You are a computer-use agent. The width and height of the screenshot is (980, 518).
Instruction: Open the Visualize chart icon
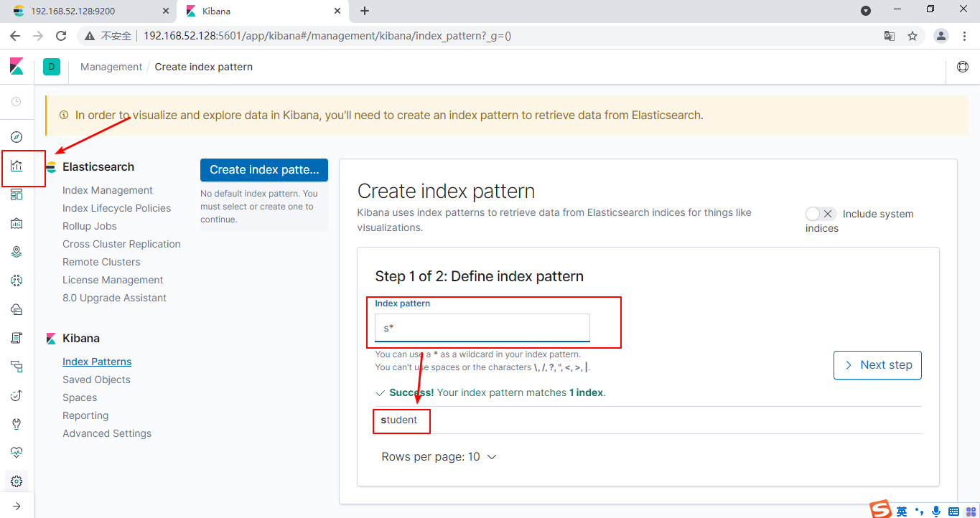click(17, 166)
